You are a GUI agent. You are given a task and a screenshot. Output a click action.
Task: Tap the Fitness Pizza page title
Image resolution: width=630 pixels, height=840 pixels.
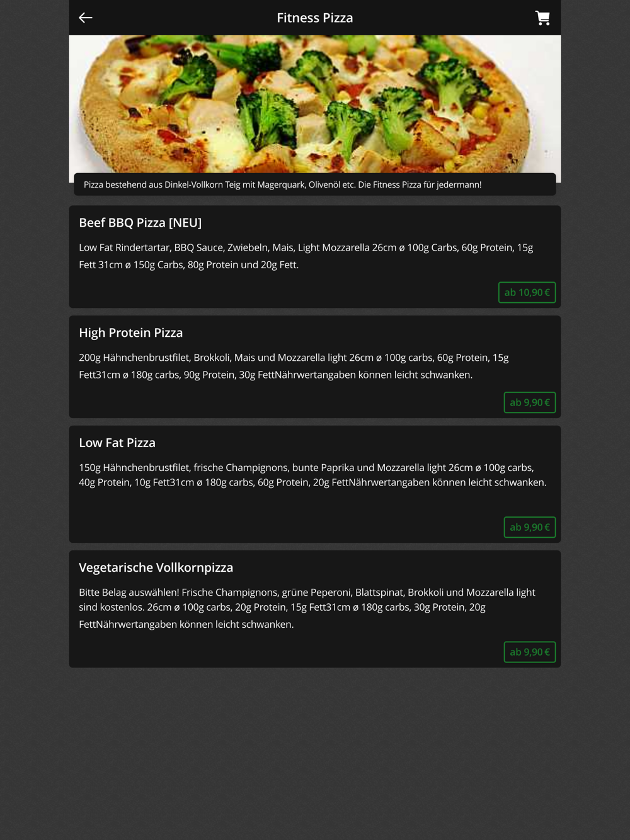pos(315,18)
